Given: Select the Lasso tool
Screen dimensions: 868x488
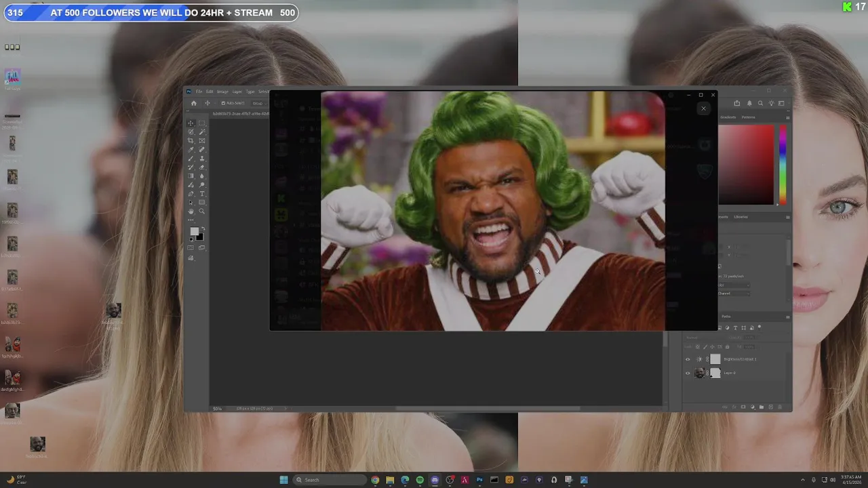Looking at the screenshot, I should (x=191, y=131).
